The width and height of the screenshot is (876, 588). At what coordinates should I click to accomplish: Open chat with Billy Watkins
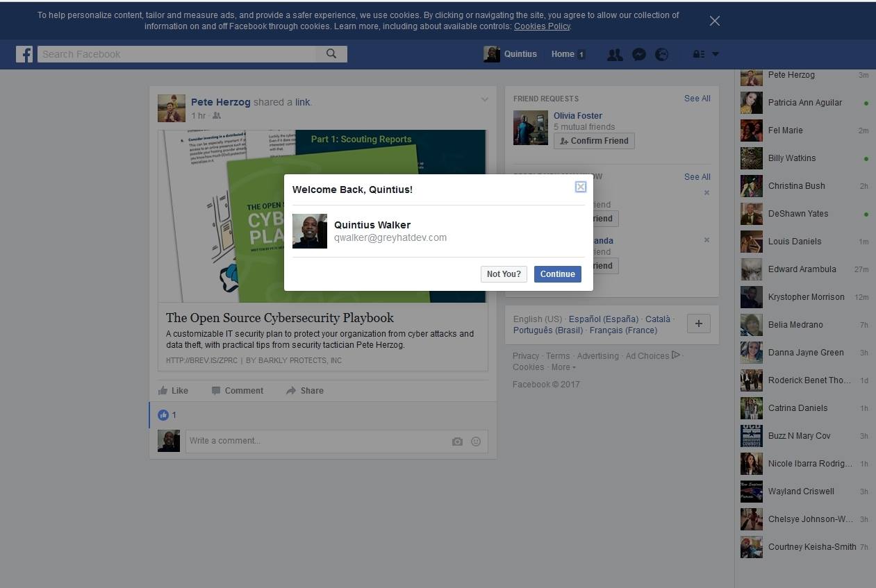click(804, 158)
